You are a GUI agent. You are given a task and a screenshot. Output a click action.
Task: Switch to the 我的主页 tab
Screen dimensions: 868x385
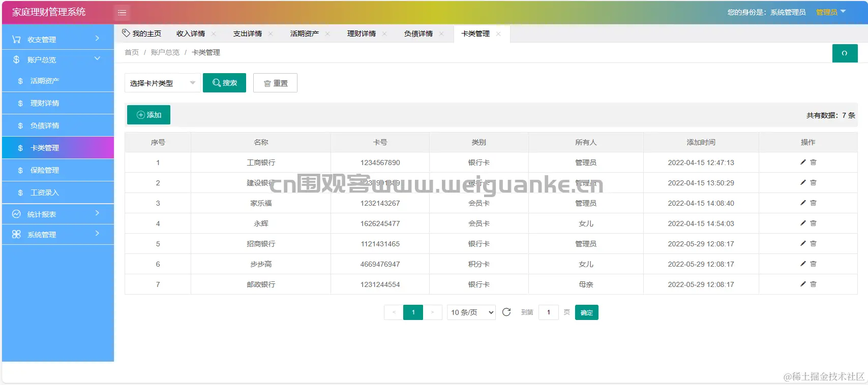(x=142, y=34)
